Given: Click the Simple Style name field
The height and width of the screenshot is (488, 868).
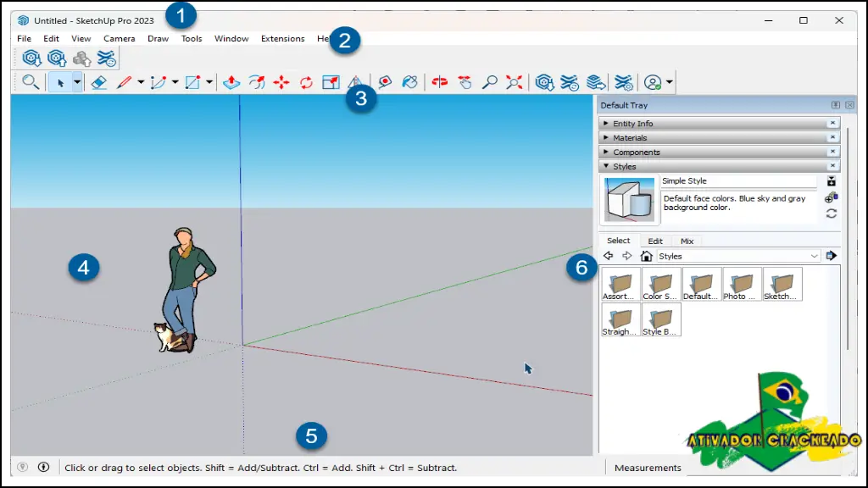Looking at the screenshot, I should (738, 181).
